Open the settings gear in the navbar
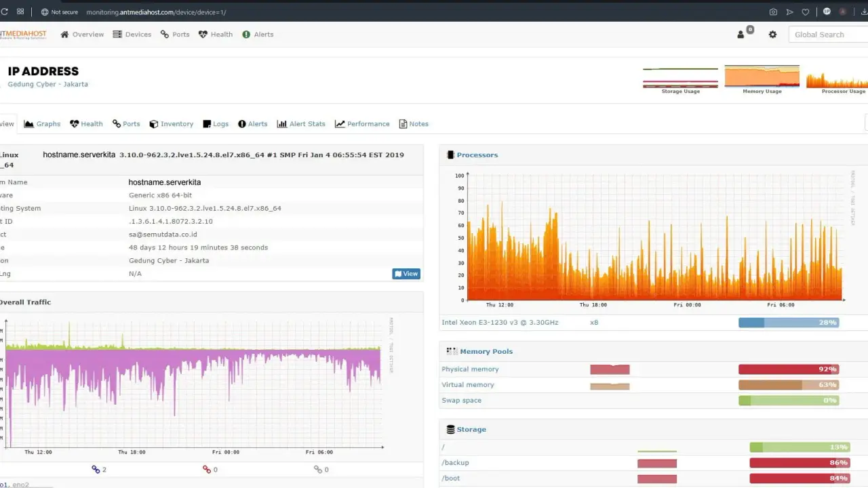 click(x=773, y=34)
